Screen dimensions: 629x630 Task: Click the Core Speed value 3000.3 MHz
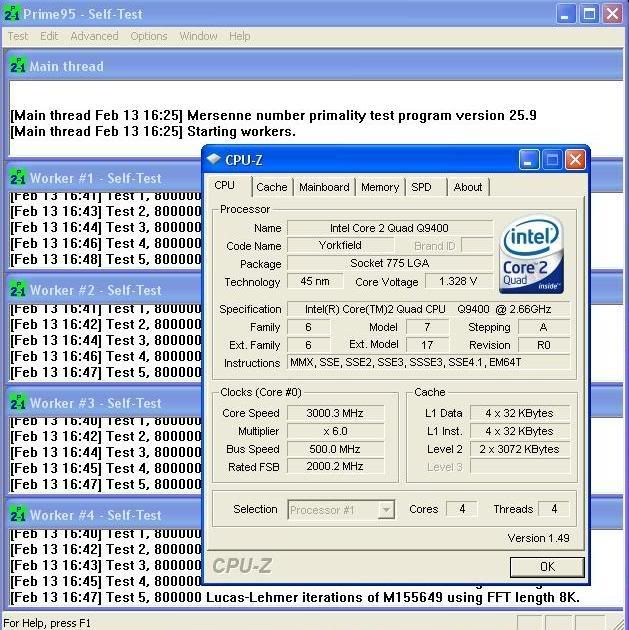click(x=335, y=413)
